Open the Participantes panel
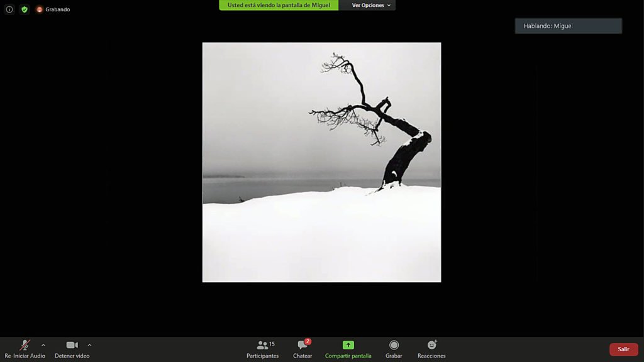The image size is (644, 362). [262, 345]
